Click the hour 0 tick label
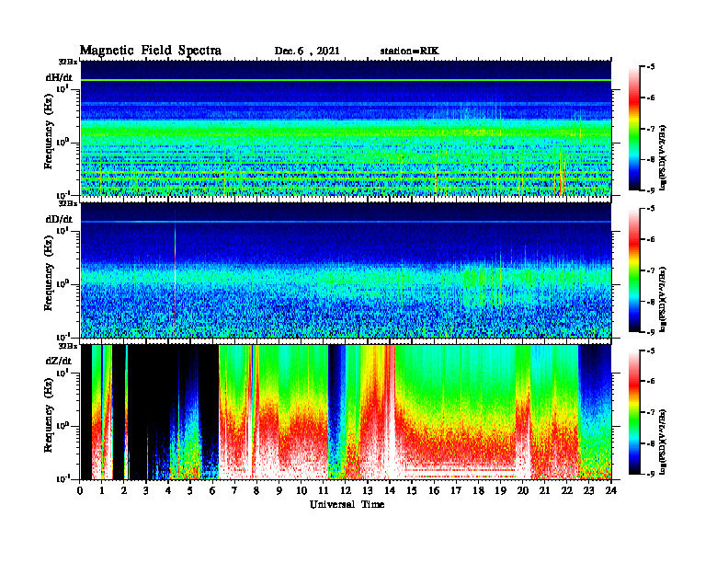 (80, 490)
